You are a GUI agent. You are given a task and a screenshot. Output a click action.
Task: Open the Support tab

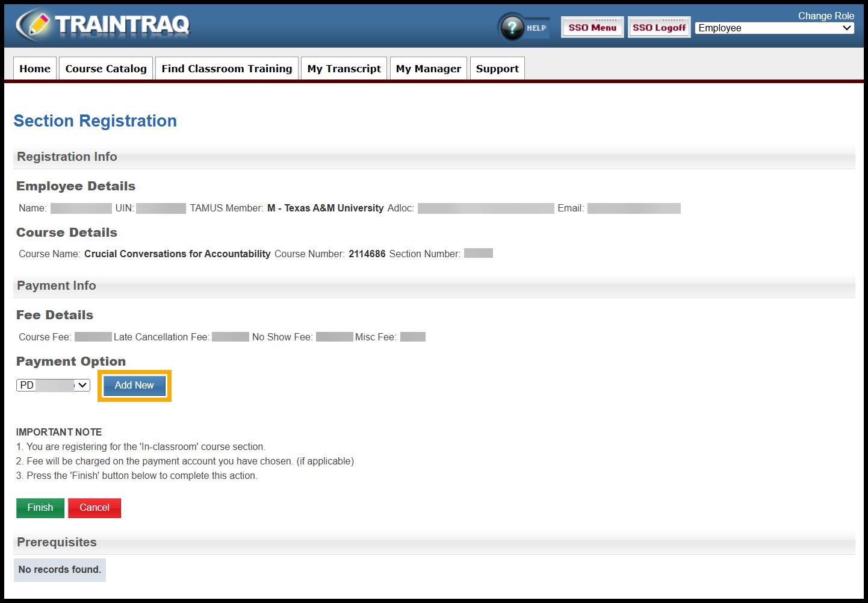[497, 68]
